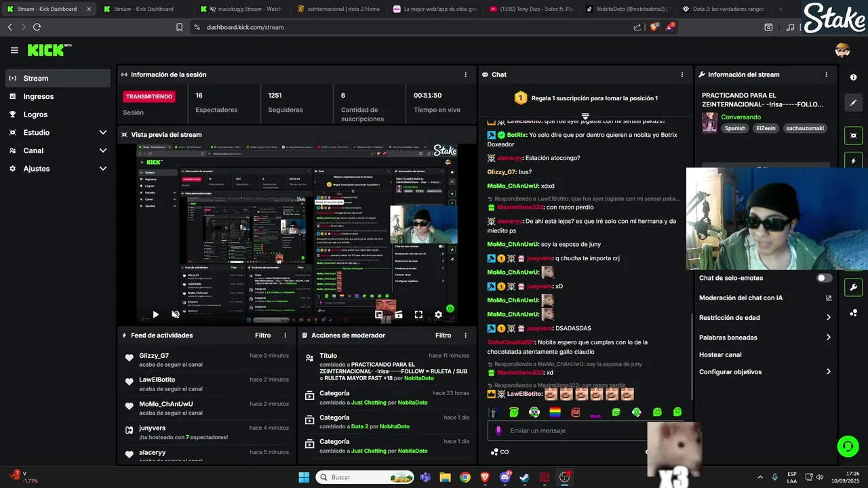Click the gift subscription banner in chat
The width and height of the screenshot is (868, 488).
(586, 98)
